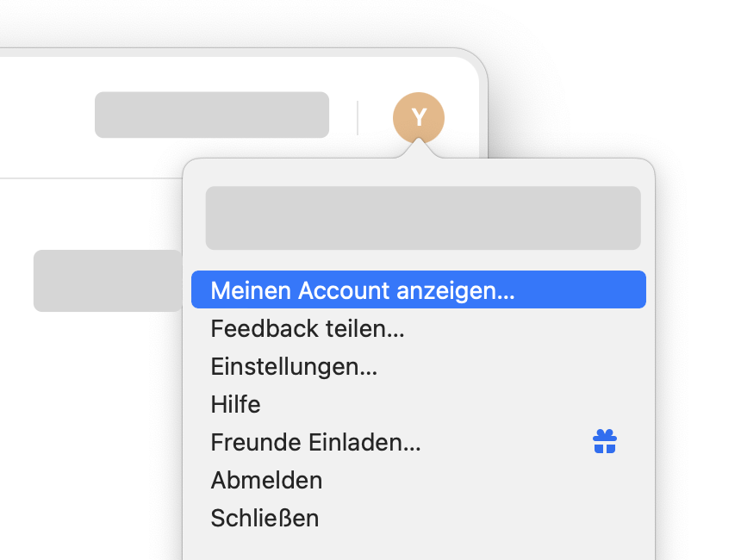Image resolution: width=741 pixels, height=560 pixels.
Task: Select Freunde Einladen menu item
Action: (x=418, y=442)
